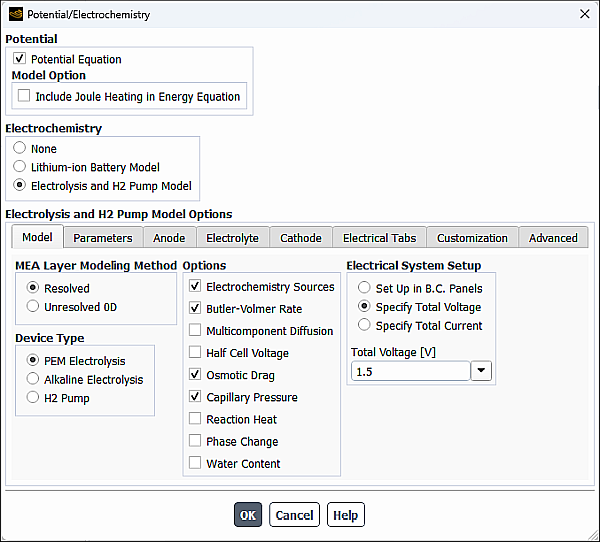
Task: Uncheck the Potential Equation checkbox
Action: click(20, 59)
